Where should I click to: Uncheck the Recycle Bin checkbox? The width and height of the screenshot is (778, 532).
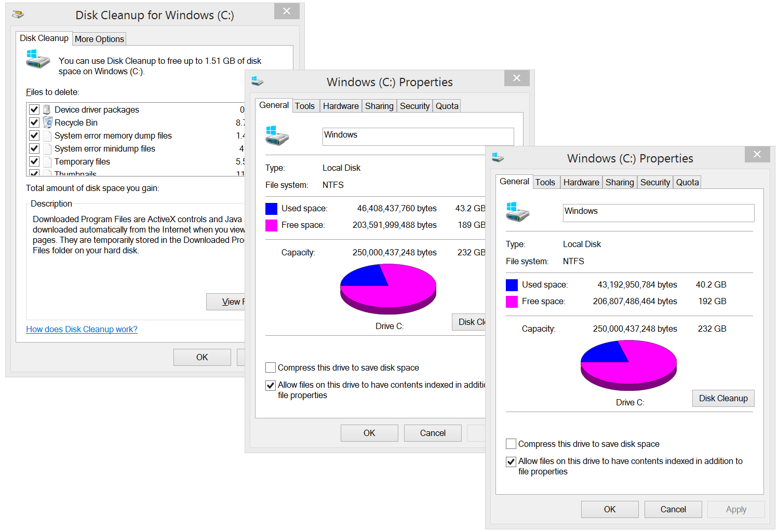click(34, 122)
